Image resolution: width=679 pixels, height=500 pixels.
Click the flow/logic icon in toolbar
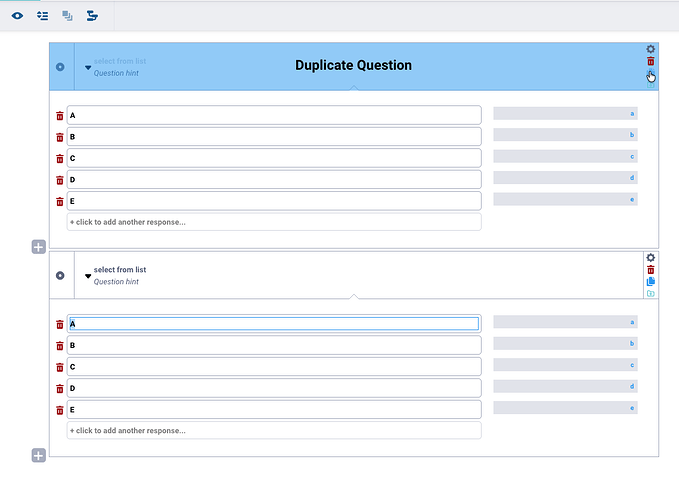[92, 16]
